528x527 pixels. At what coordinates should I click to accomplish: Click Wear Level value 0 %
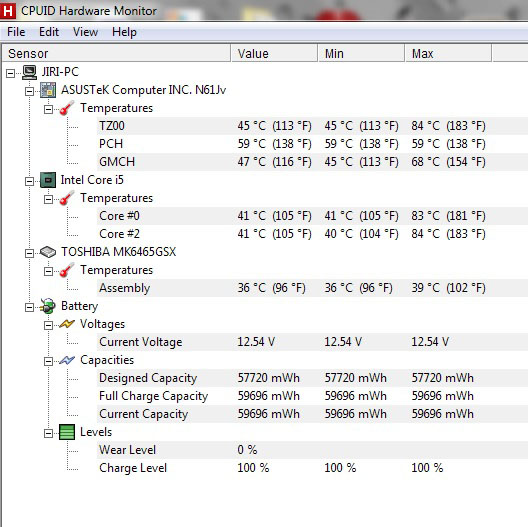click(247, 450)
